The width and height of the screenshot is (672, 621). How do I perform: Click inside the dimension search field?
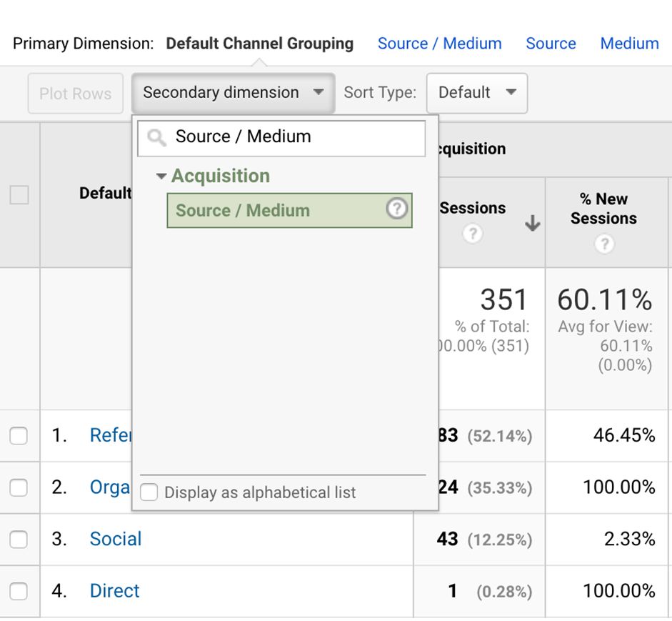click(x=286, y=136)
